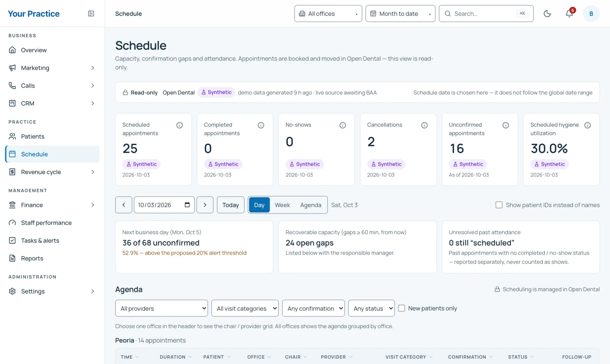Show info for Unconfirmed appointments card
Viewport: 610px width, 364px height.
tap(506, 125)
